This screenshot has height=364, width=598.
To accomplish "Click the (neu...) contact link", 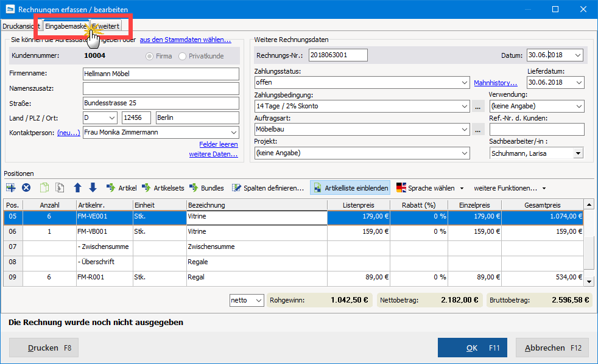I will [x=69, y=133].
